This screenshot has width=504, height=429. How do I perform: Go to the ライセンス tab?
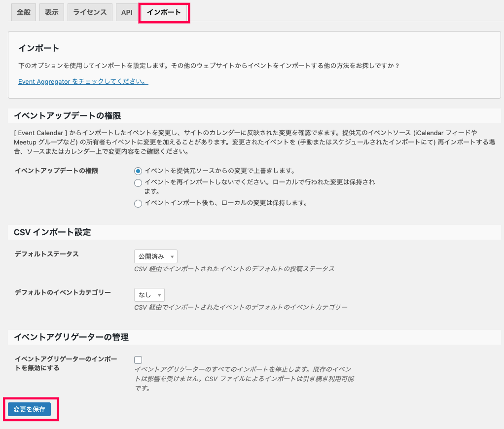90,13
